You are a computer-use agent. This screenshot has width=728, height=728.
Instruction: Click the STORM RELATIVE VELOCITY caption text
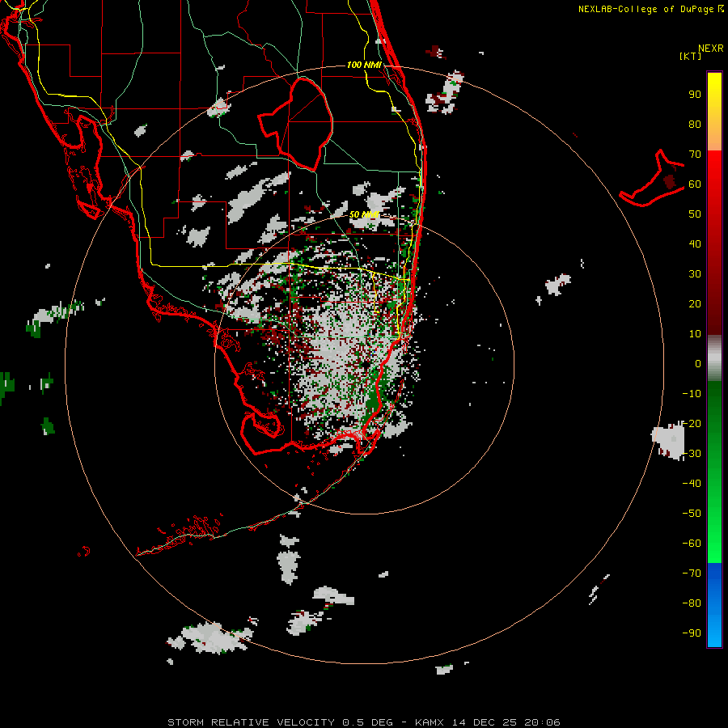click(x=253, y=722)
